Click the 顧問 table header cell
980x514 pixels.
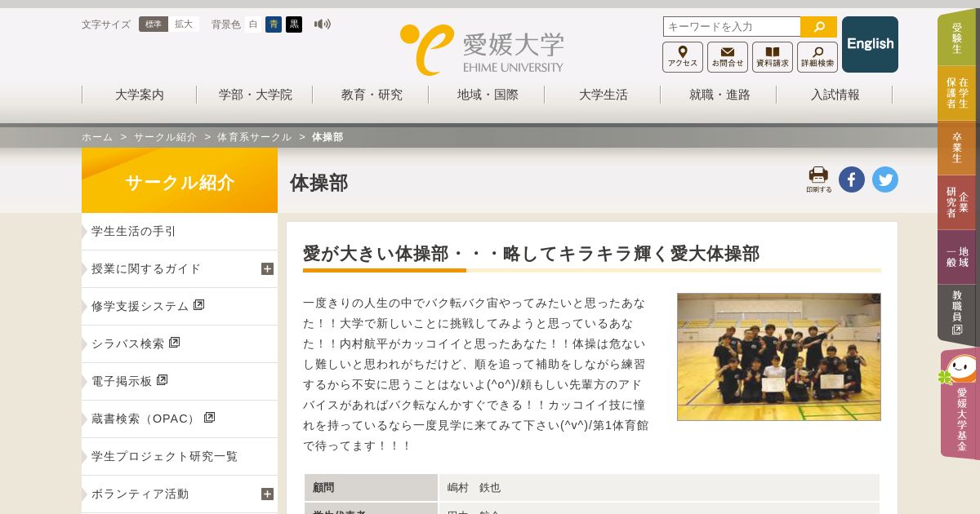(371, 488)
